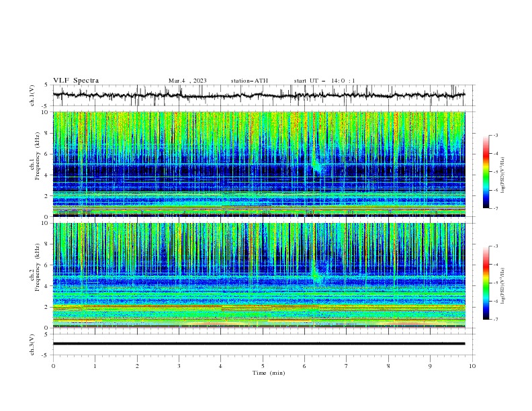The height and width of the screenshot is (411, 532).
Task: Click the time axis tick label "0"
Action: click(53, 366)
